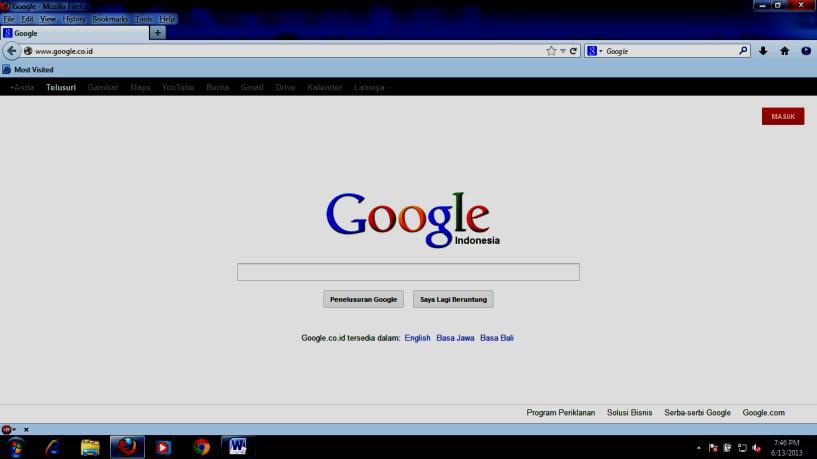
Task: Click the Saya Lagi Beruntung button
Action: pos(453,300)
